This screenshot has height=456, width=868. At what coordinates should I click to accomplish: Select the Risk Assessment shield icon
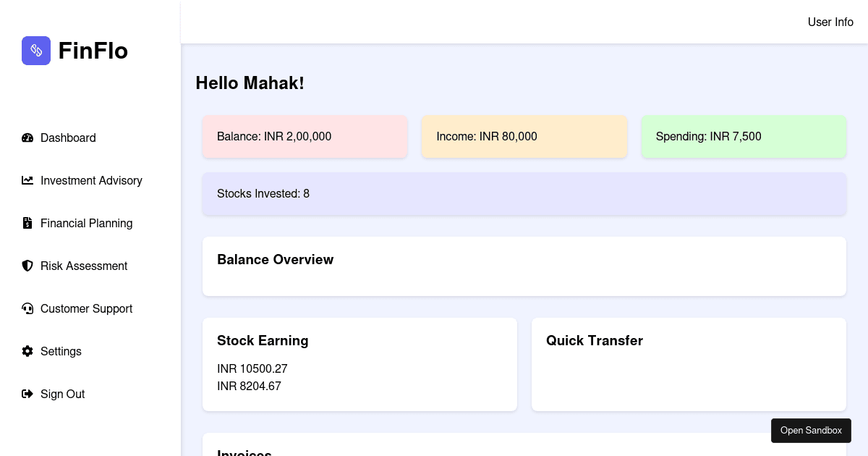[27, 266]
